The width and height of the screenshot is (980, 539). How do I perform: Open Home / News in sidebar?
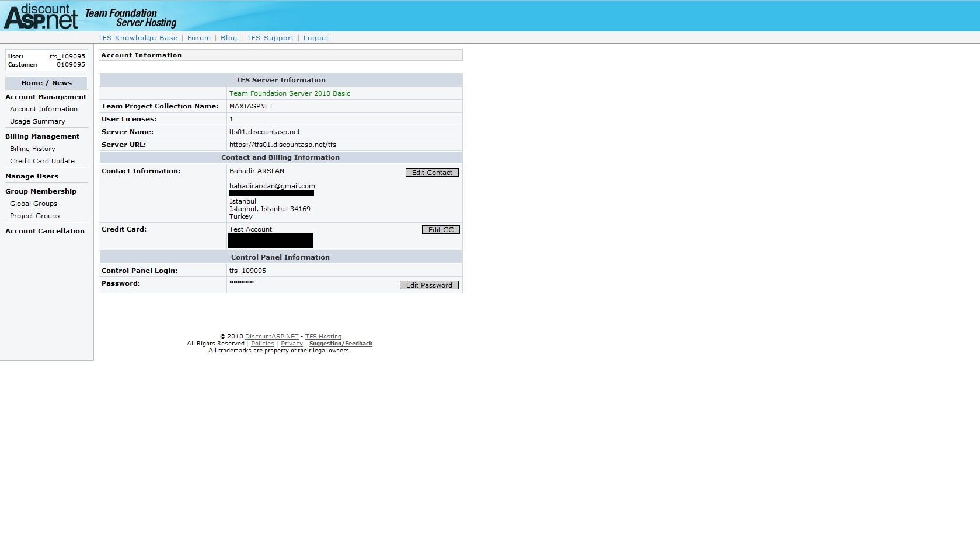point(47,83)
